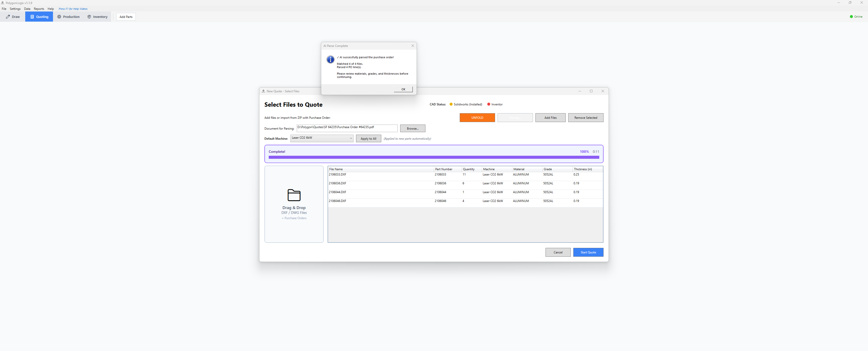Click the blue info icon in dialog
Screen dimensions: 868x351
coord(330,60)
